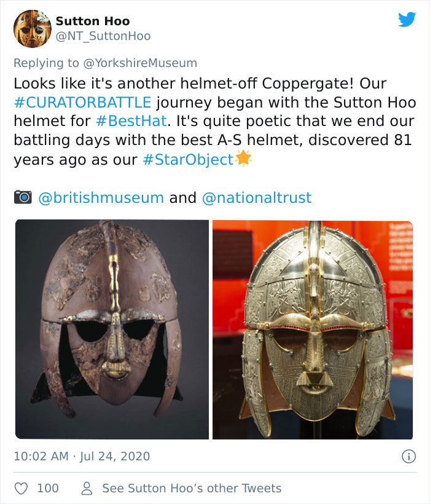The image size is (430, 504).
Task: Click the heart to unlike the tweet
Action: 21,487
